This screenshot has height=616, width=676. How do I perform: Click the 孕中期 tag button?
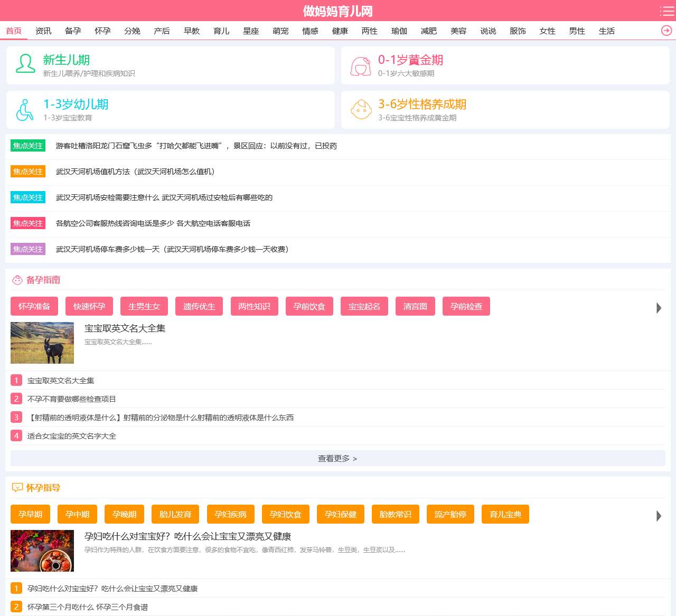coord(78,514)
